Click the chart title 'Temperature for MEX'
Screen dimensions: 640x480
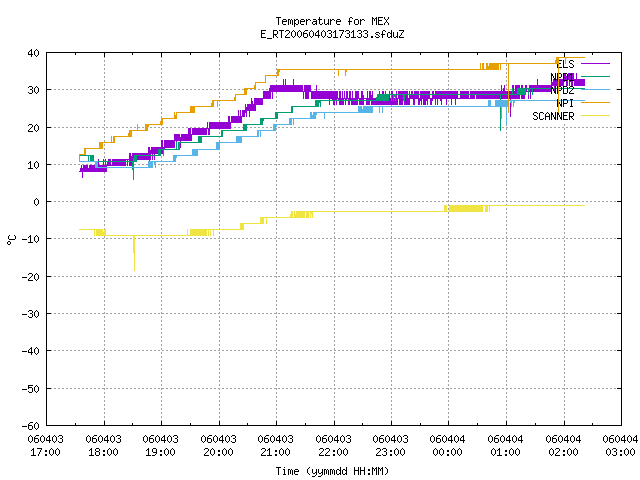[x=332, y=21]
